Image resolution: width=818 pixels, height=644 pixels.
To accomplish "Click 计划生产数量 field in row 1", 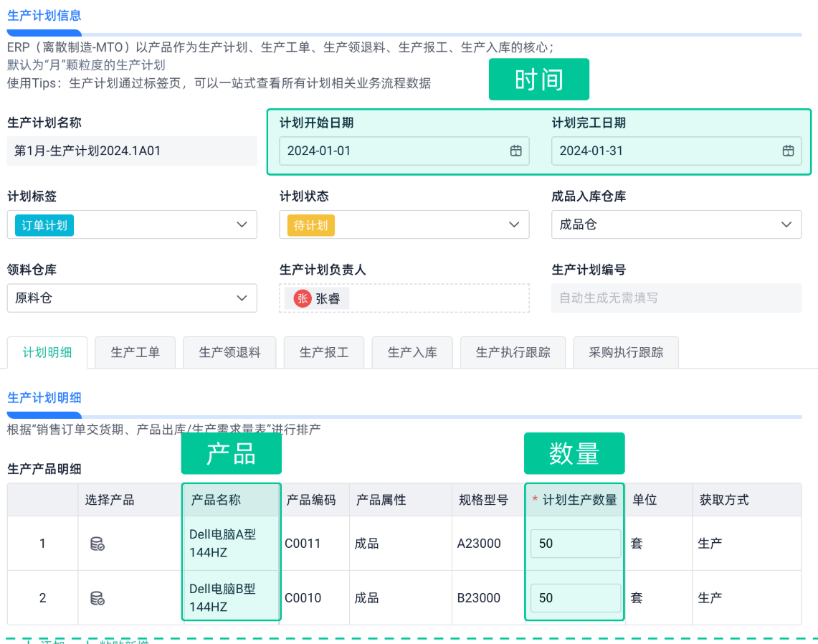I will (575, 544).
